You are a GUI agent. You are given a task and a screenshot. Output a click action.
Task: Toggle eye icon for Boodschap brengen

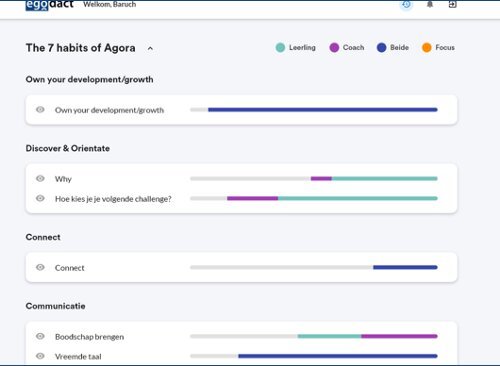point(40,336)
